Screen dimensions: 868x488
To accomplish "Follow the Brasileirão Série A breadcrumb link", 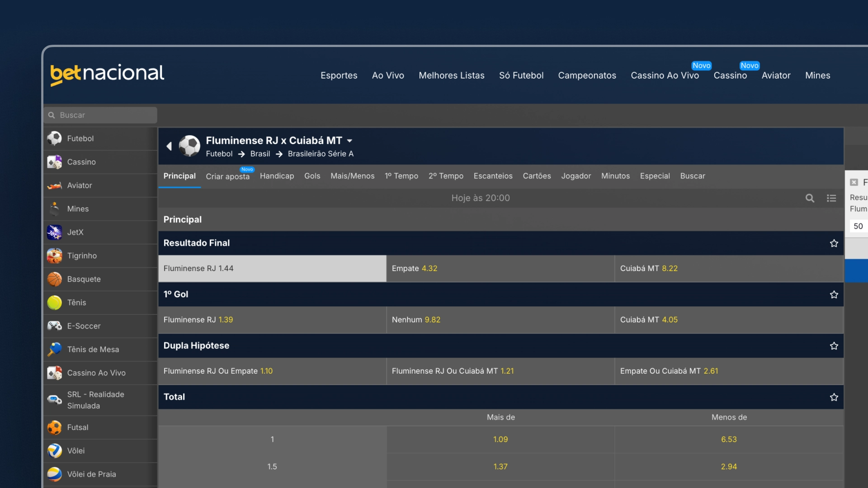I will [321, 154].
